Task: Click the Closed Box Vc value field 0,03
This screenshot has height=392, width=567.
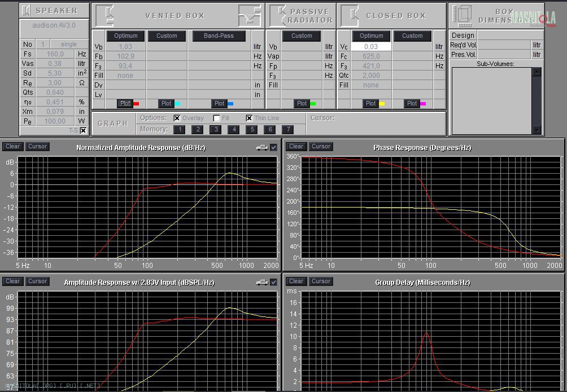Action: click(x=371, y=47)
